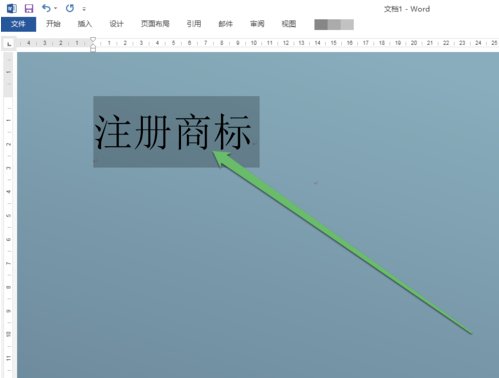Open the undo history dropdown arrow

[x=56, y=8]
